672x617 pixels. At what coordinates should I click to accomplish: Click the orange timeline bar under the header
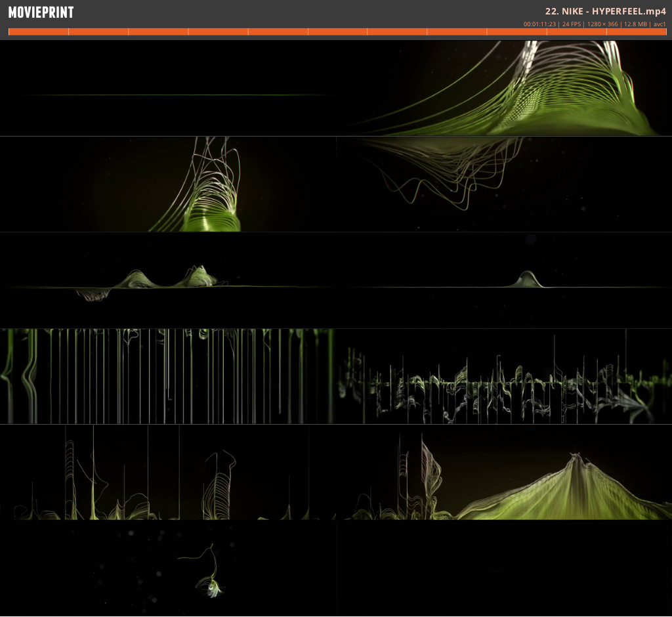pos(337,32)
